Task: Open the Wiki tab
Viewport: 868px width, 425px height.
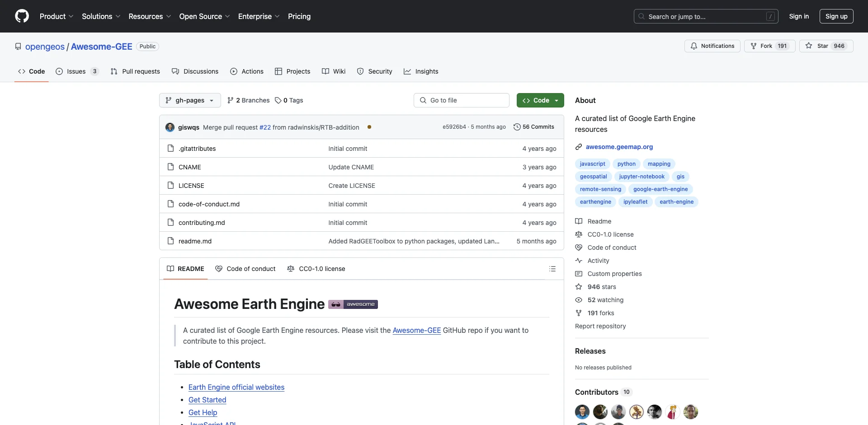Action: click(334, 71)
